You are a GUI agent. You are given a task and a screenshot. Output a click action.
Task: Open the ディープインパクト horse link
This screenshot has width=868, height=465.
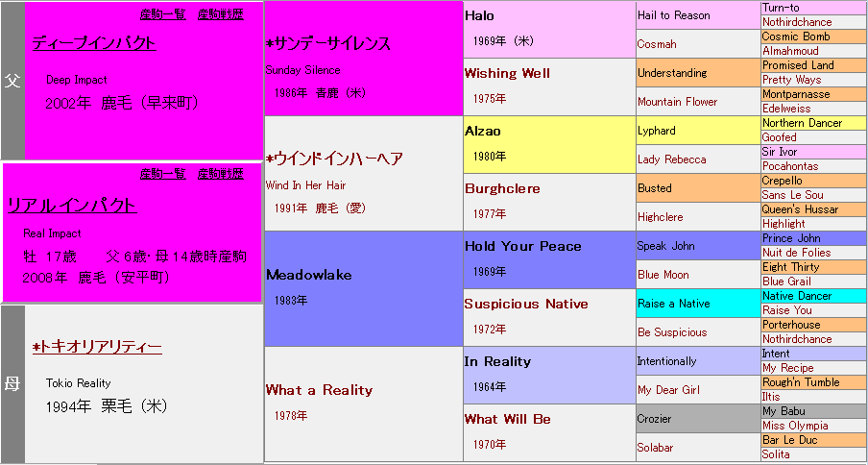coord(94,43)
